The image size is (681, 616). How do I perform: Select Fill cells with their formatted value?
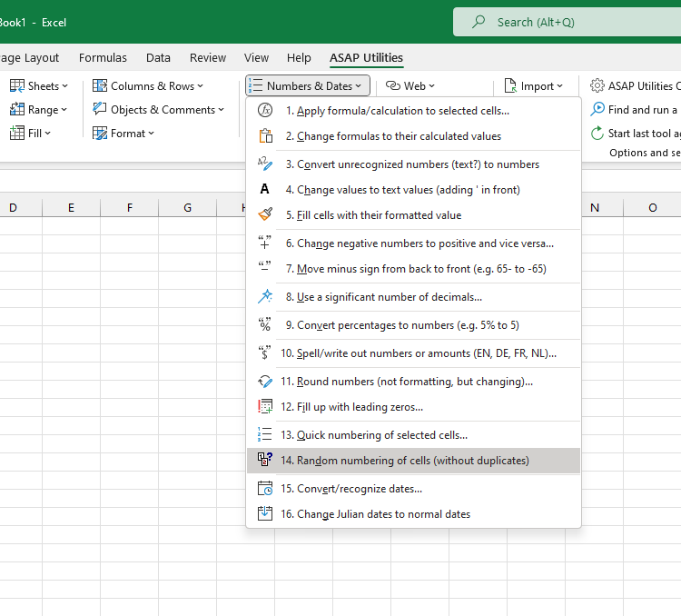click(x=413, y=214)
